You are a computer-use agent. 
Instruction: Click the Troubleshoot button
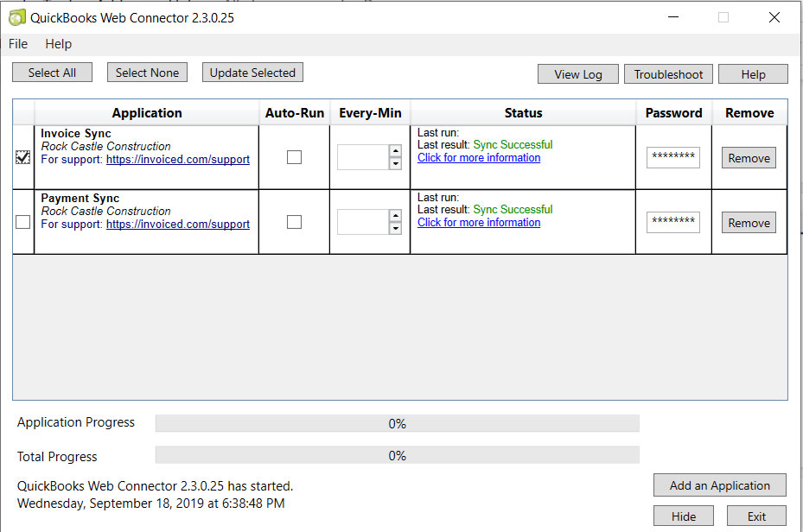pyautogui.click(x=668, y=74)
